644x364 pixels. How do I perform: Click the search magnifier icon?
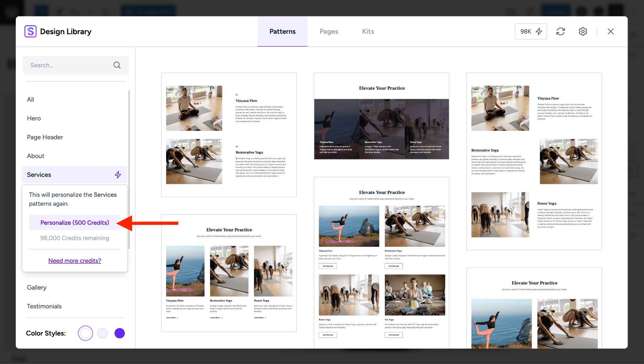pos(117,65)
